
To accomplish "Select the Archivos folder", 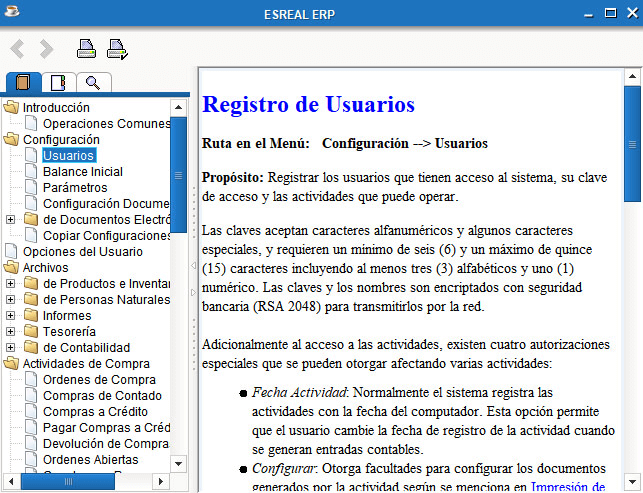I will [x=46, y=267].
